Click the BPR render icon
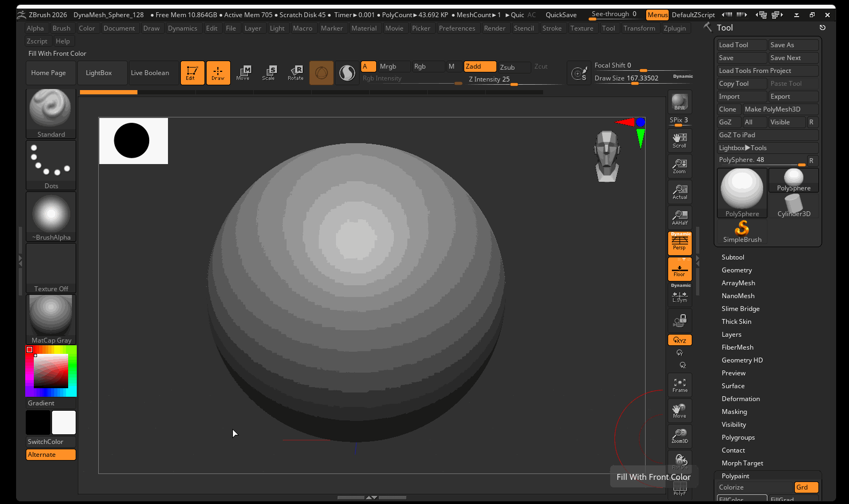 point(679,102)
